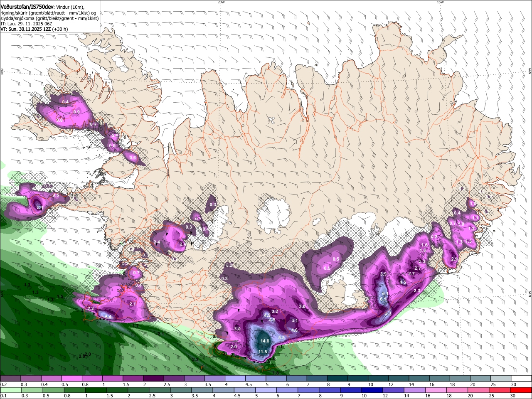Screen dimensions: 532x399
Task: Click the 0.9 value in the Westfjords
Action: click(x=76, y=112)
